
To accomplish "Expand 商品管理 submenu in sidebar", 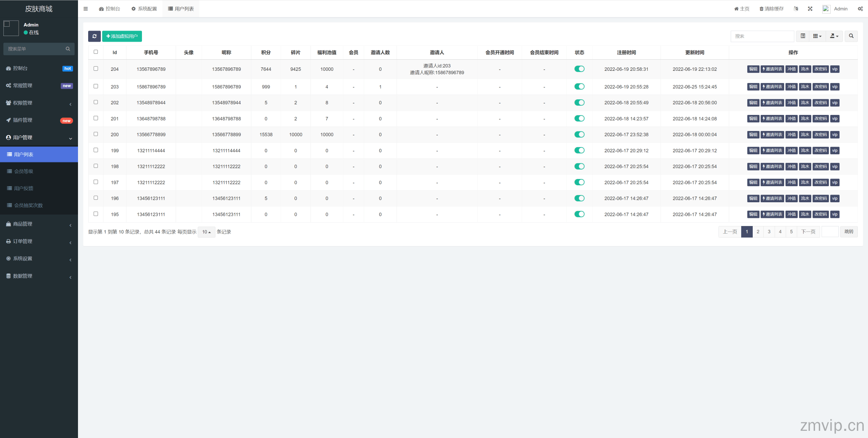I will [x=39, y=224].
